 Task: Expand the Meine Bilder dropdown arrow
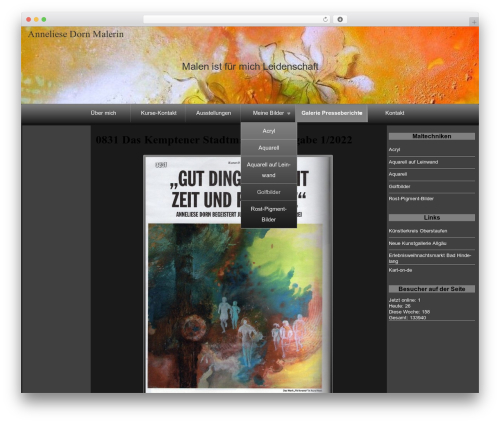[289, 113]
